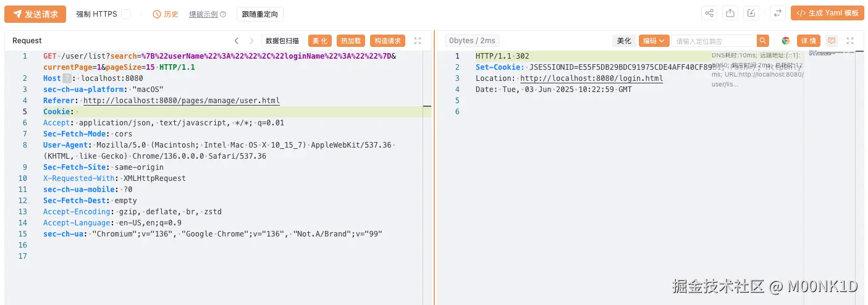Open the 编码 dropdown
Viewport: 868px width, 305px height.
(654, 41)
